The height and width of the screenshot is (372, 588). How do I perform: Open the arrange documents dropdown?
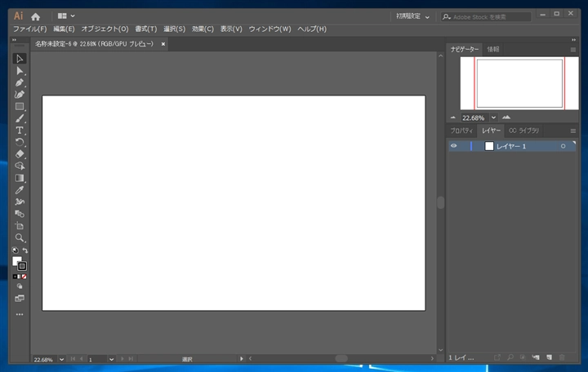coord(66,16)
